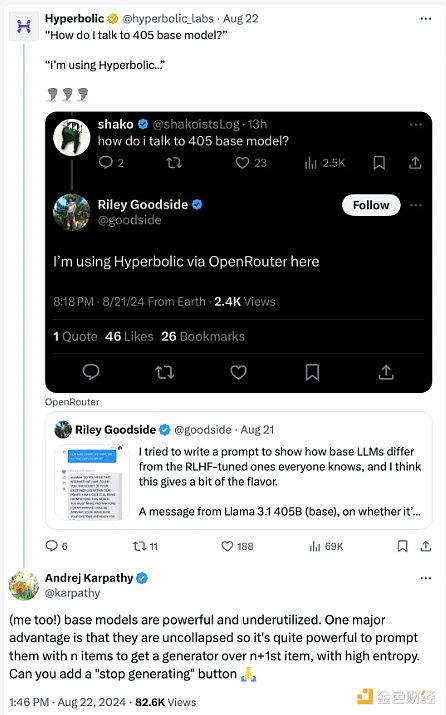Bookmark the Hyperbolic tweet
446x715 pixels.
click(x=402, y=546)
